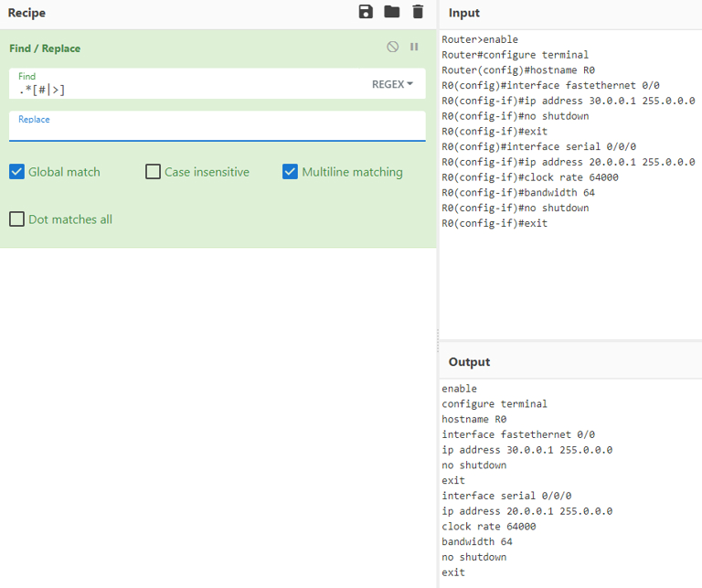
Task: Click inside the Input text area
Action: [569, 283]
